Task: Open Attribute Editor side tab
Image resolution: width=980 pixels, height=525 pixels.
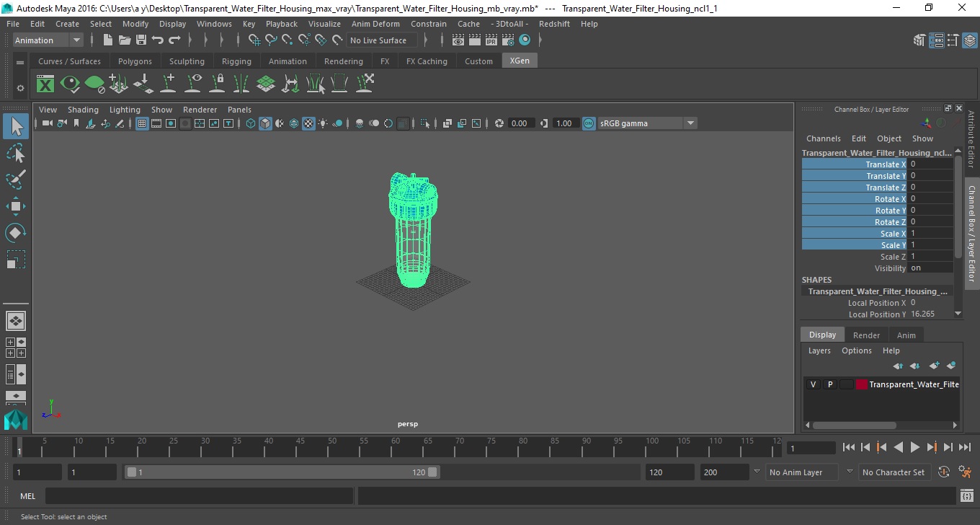Action: pyautogui.click(x=971, y=138)
